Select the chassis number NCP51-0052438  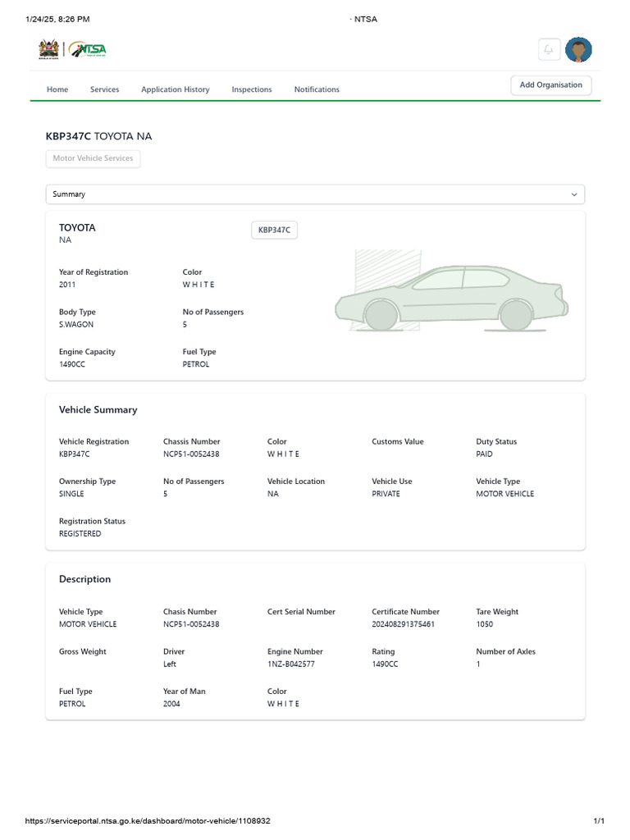tap(191, 454)
